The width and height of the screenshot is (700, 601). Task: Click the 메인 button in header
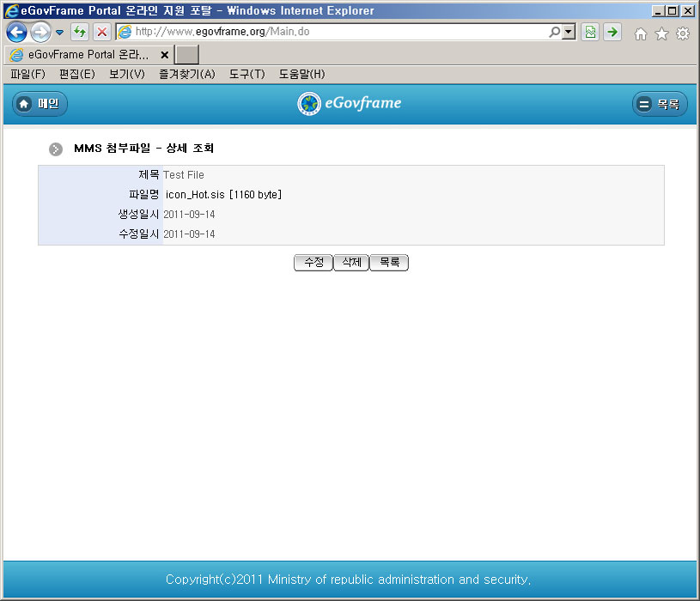[40, 104]
